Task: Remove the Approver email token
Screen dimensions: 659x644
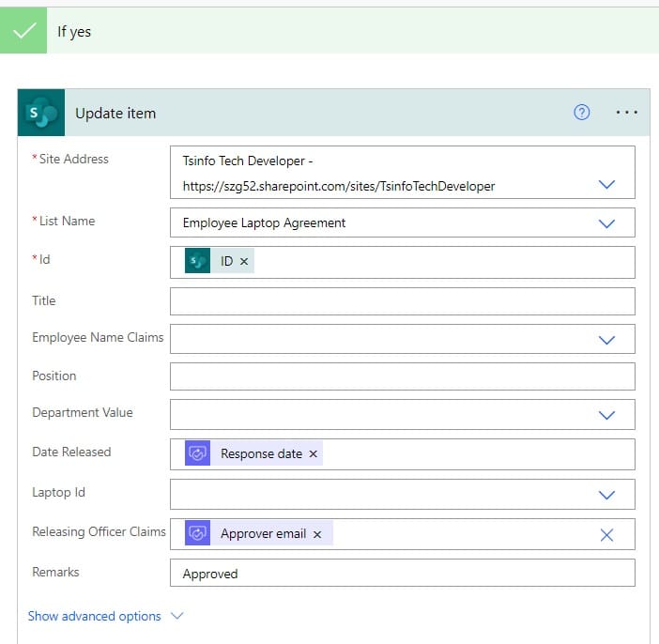Action: (x=317, y=534)
